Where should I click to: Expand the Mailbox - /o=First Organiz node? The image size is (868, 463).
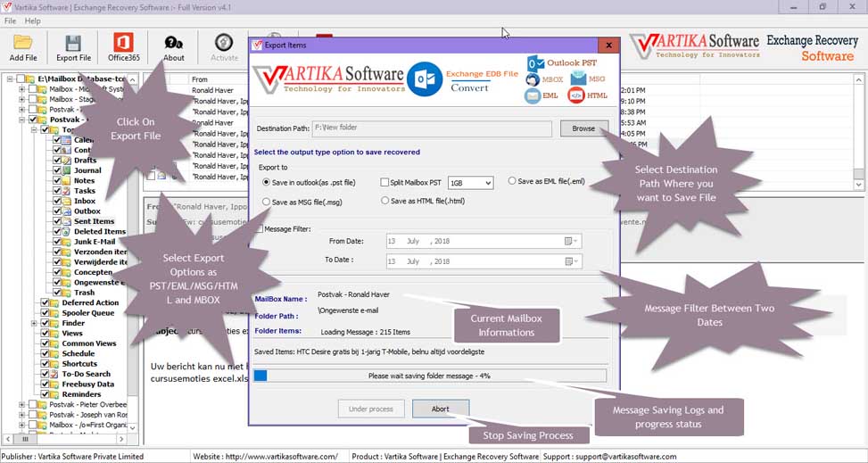coord(21,425)
